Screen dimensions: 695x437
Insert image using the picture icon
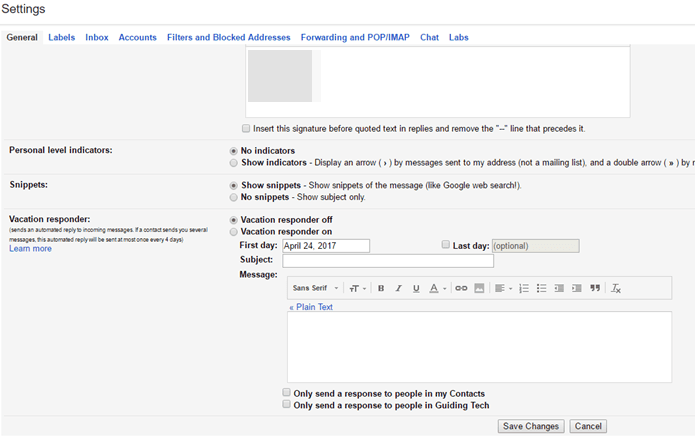[x=479, y=289]
